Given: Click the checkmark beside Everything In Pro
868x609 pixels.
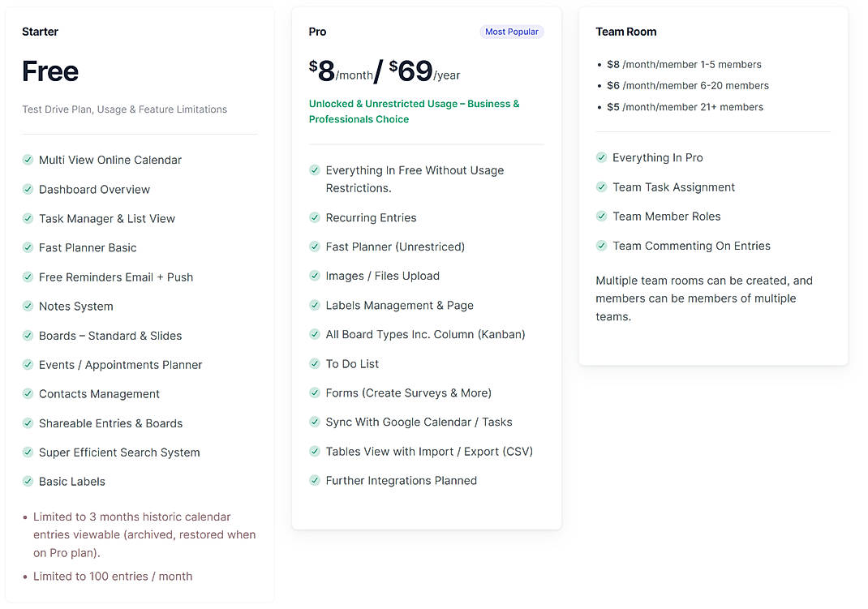Looking at the screenshot, I should click(602, 157).
